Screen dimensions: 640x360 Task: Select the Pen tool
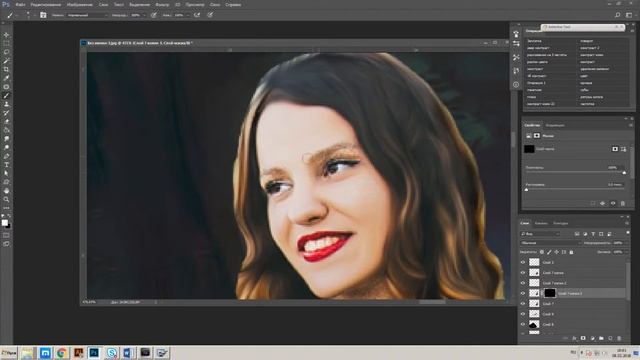pos(6,156)
